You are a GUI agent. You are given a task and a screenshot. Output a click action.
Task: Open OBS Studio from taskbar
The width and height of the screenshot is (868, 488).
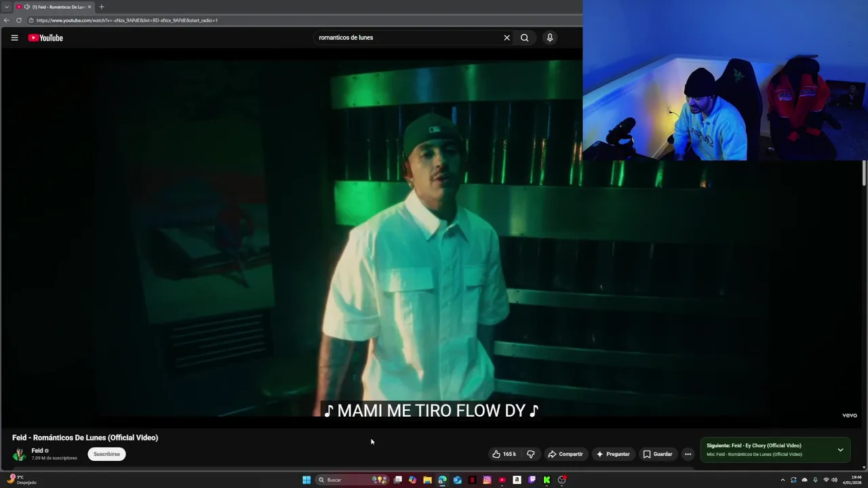pos(562,480)
